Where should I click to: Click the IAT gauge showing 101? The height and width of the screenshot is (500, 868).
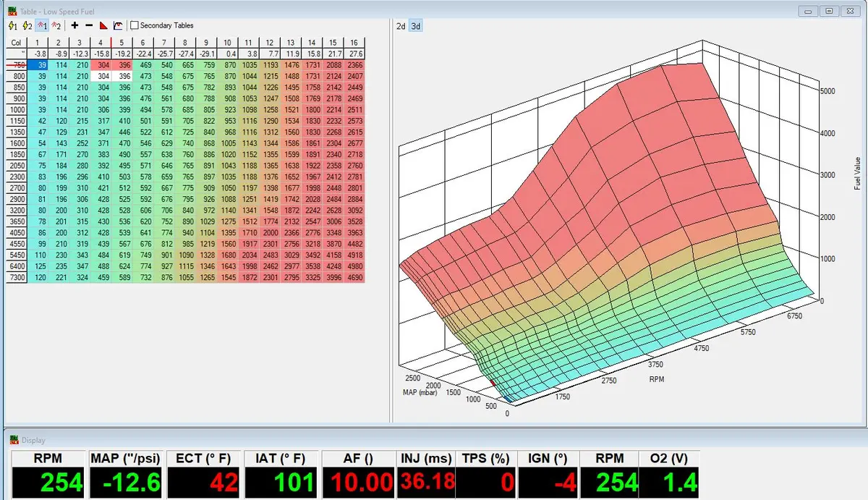tap(281, 475)
